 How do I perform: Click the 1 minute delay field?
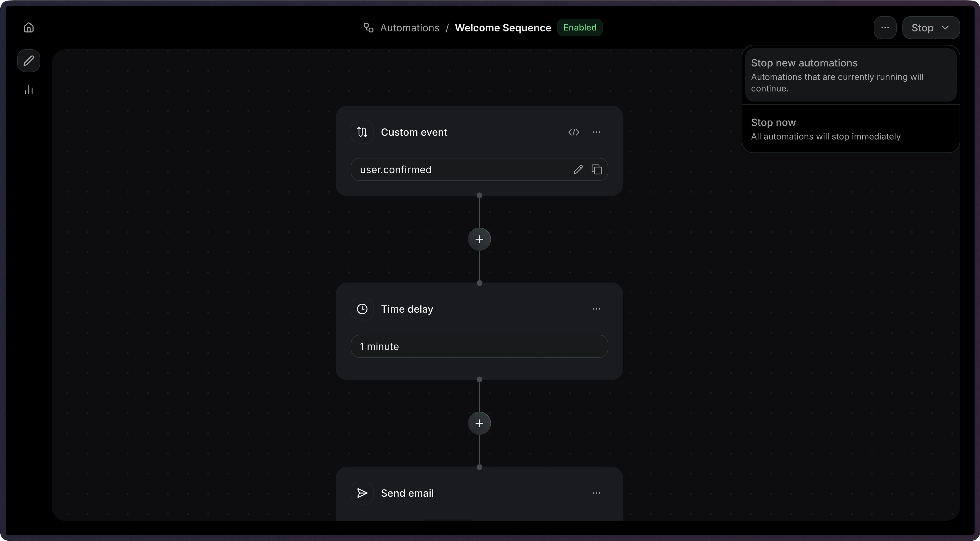tap(479, 347)
